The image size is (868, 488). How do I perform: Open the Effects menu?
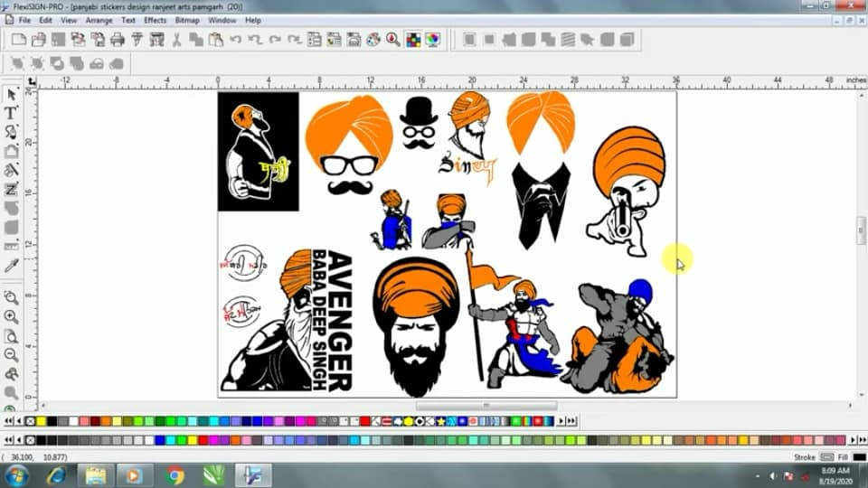(155, 21)
